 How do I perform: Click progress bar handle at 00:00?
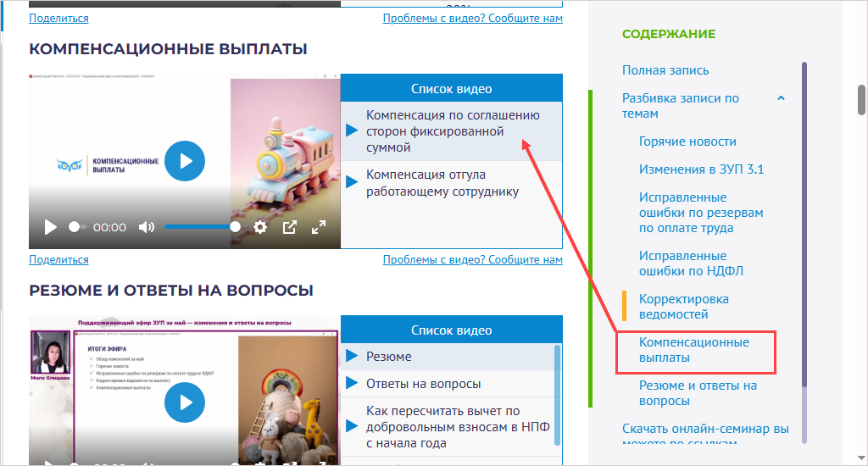click(x=74, y=227)
